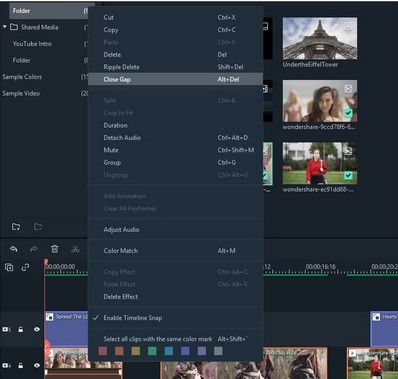Select Shared Media in media tree

(x=39, y=27)
